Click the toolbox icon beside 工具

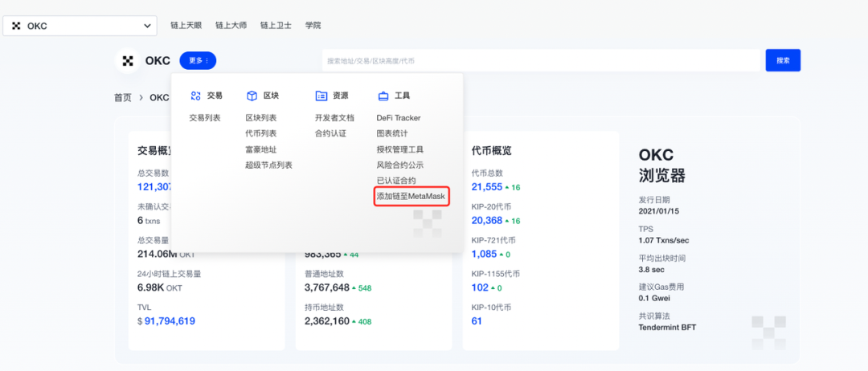point(383,96)
